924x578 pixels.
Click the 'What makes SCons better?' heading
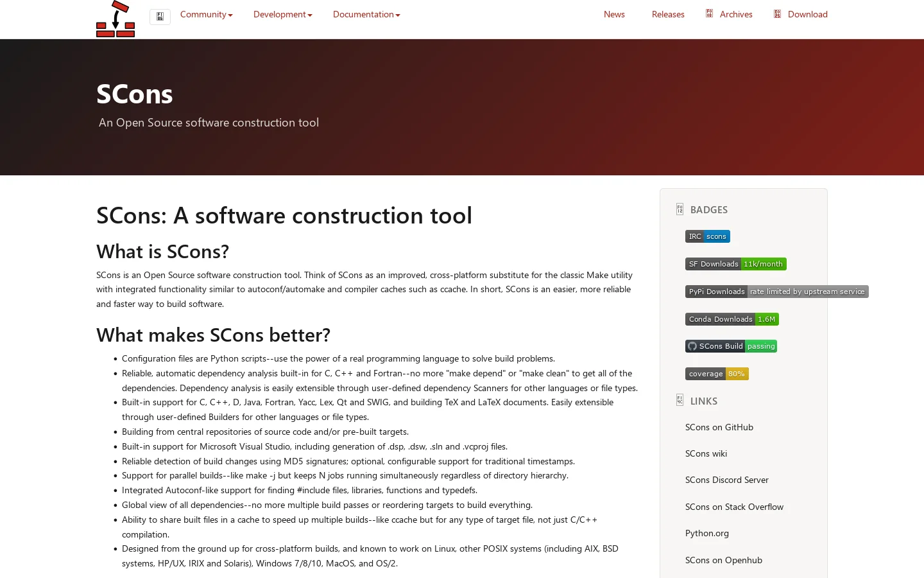click(x=214, y=335)
